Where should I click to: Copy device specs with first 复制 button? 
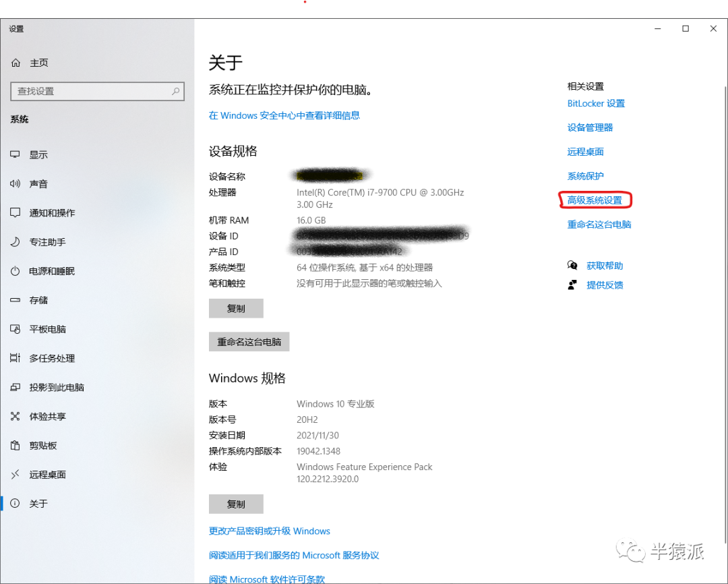click(x=236, y=308)
